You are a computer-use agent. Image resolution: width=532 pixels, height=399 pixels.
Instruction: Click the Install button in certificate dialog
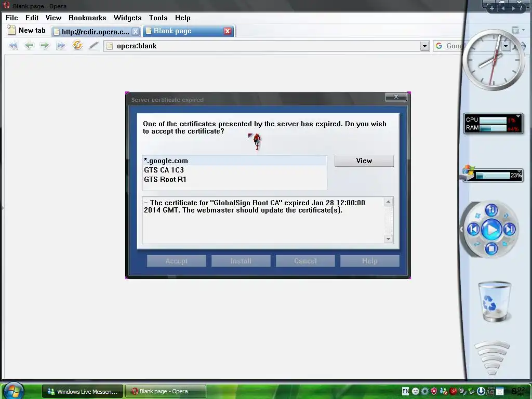tap(241, 261)
